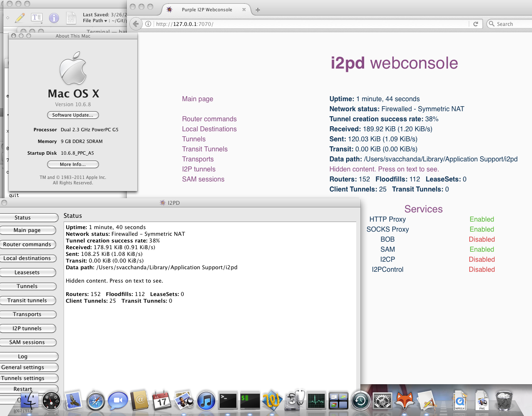The width and height of the screenshot is (532, 416).
Task: Open the Trash in the Dock
Action: (x=504, y=401)
